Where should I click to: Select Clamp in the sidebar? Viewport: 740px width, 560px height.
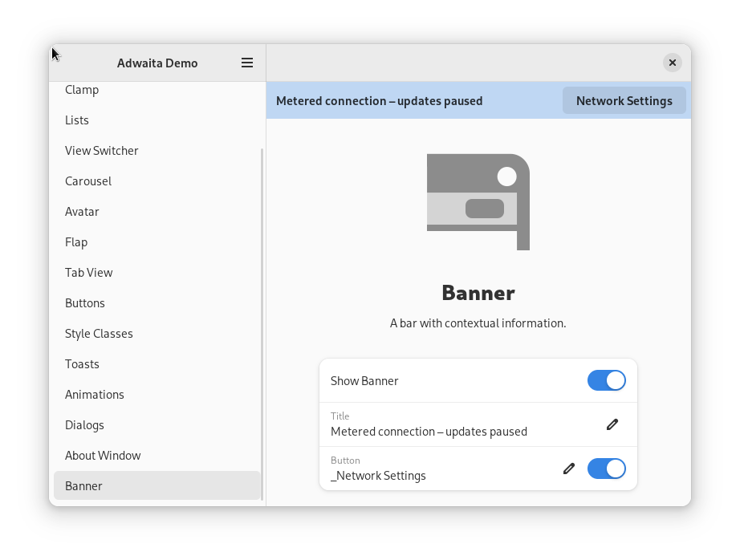(157, 90)
